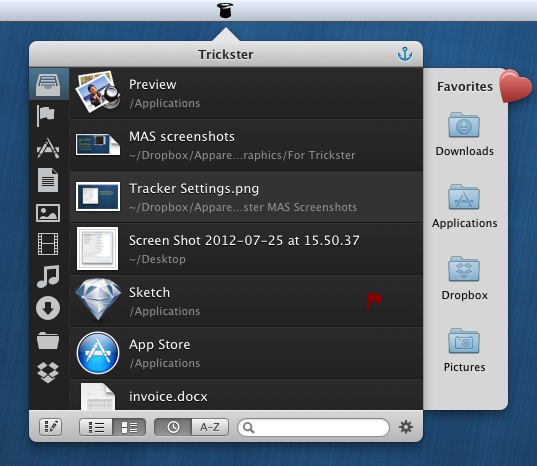The image size is (537, 466).
Task: Select Tracker Settings.png file name
Action: tap(194, 189)
